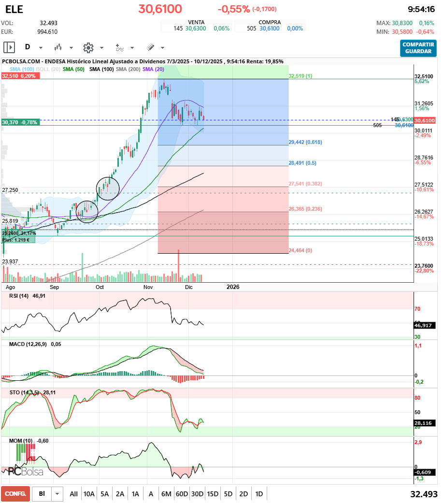This screenshot has width=444, height=504.
Task: Select the All time range option
Action: click(73, 494)
